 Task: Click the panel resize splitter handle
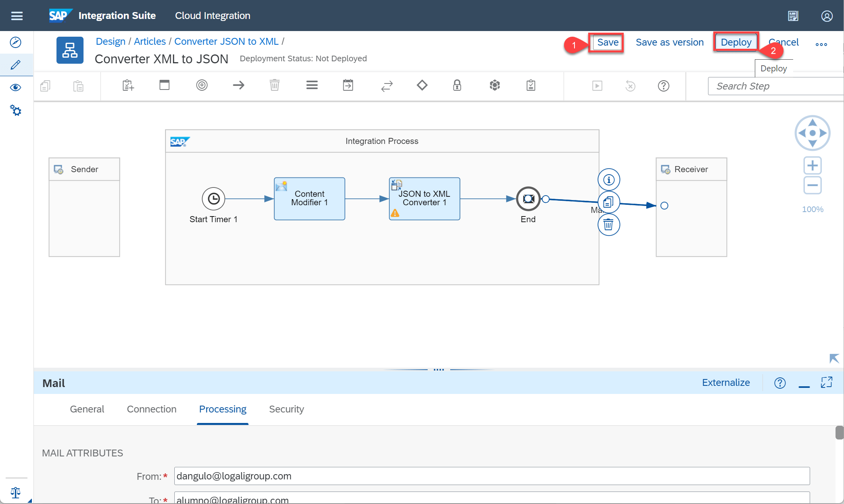(439, 369)
